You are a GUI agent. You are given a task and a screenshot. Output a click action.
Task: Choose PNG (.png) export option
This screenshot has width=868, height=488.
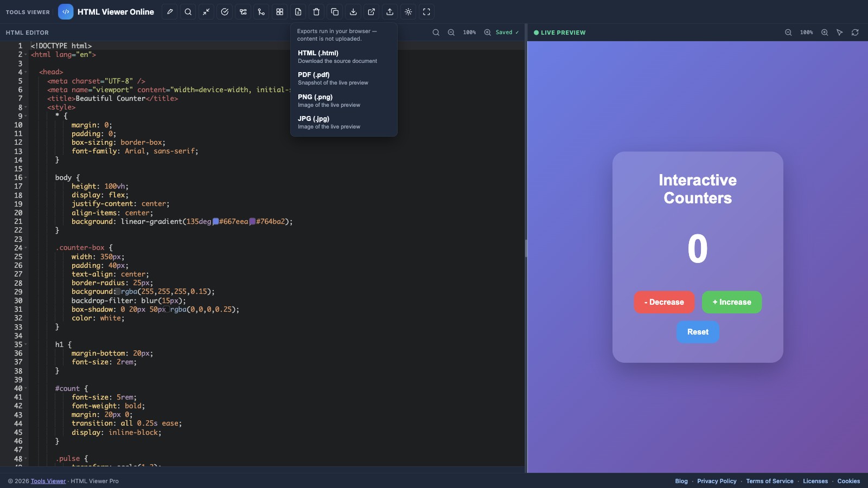point(344,101)
